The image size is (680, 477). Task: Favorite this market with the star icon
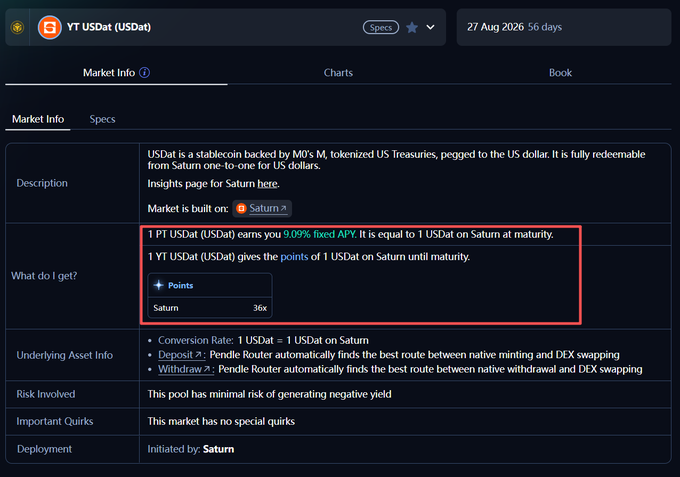click(x=412, y=27)
